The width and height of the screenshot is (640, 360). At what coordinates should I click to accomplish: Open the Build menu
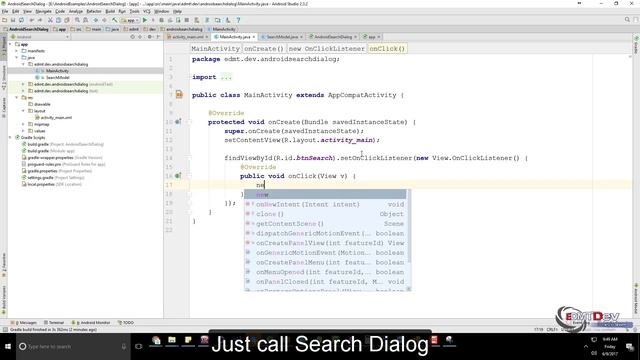point(110,11)
